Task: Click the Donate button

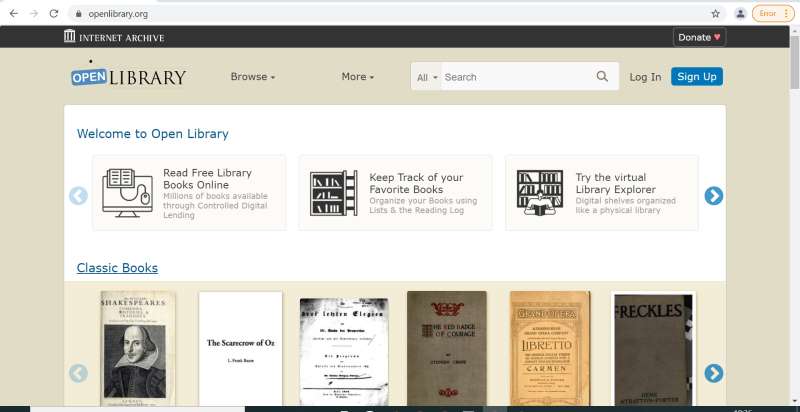Action: [x=699, y=37]
